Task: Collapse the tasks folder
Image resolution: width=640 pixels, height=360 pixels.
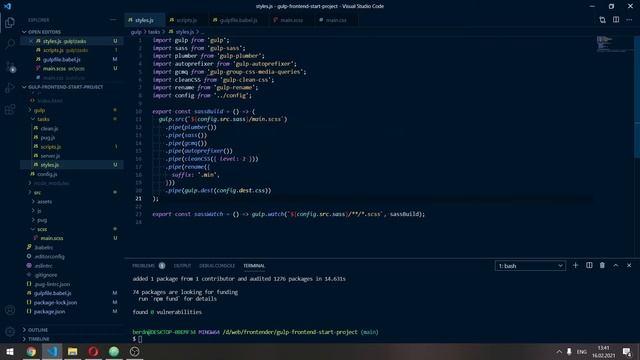Action: [43, 119]
